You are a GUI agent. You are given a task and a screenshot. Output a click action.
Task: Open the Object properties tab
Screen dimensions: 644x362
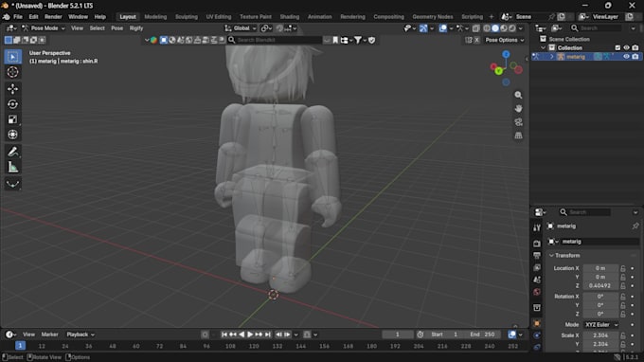(x=537, y=323)
